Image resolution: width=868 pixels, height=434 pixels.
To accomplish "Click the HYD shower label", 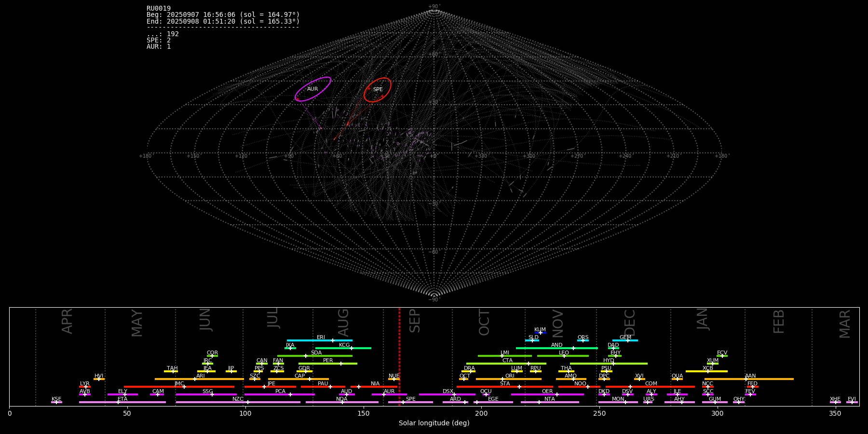I will click(609, 361).
